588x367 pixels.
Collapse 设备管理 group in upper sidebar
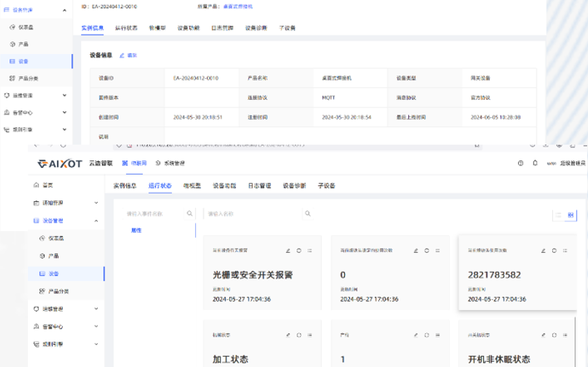pyautogui.click(x=65, y=10)
